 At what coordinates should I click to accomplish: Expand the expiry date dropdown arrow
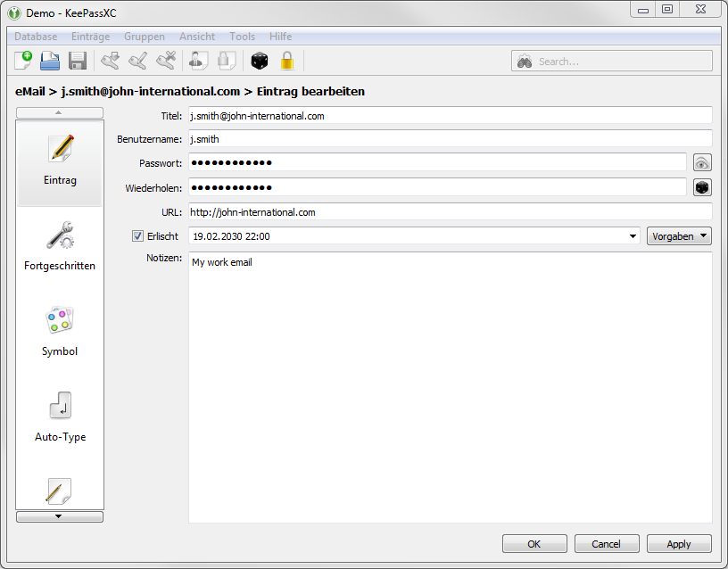(x=633, y=236)
